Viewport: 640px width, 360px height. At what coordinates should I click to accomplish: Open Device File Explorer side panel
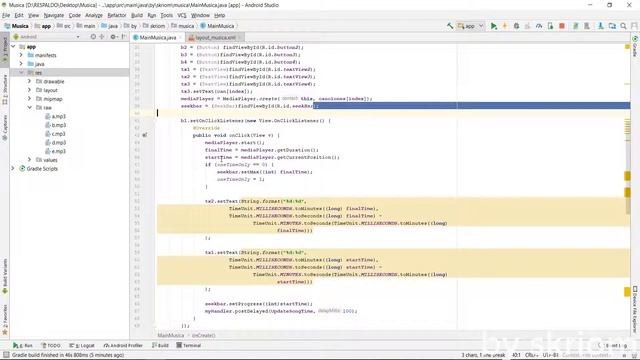pyautogui.click(x=635, y=309)
